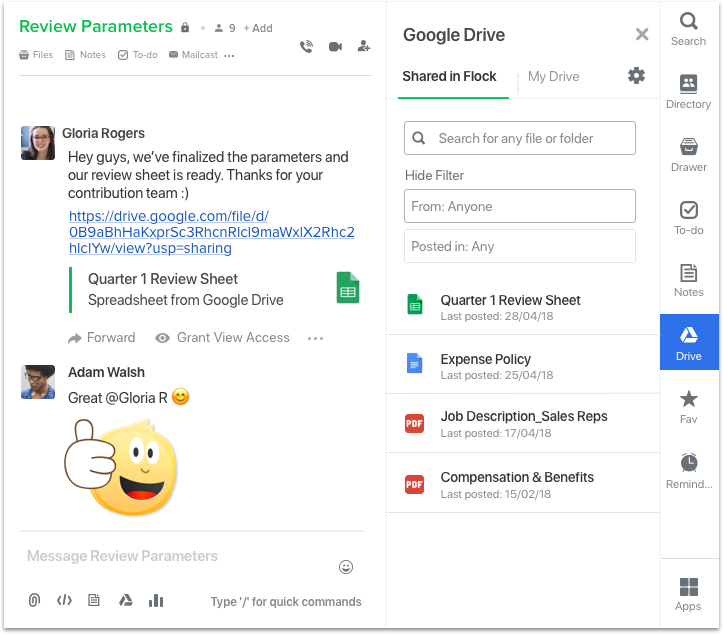This screenshot has height=634, width=723.
Task: Open Quarter 1 Review Sheet in Drive list
Action: (x=523, y=307)
